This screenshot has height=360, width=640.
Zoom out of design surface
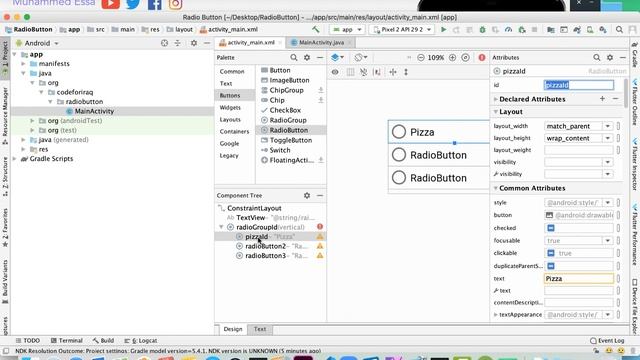pos(421,58)
